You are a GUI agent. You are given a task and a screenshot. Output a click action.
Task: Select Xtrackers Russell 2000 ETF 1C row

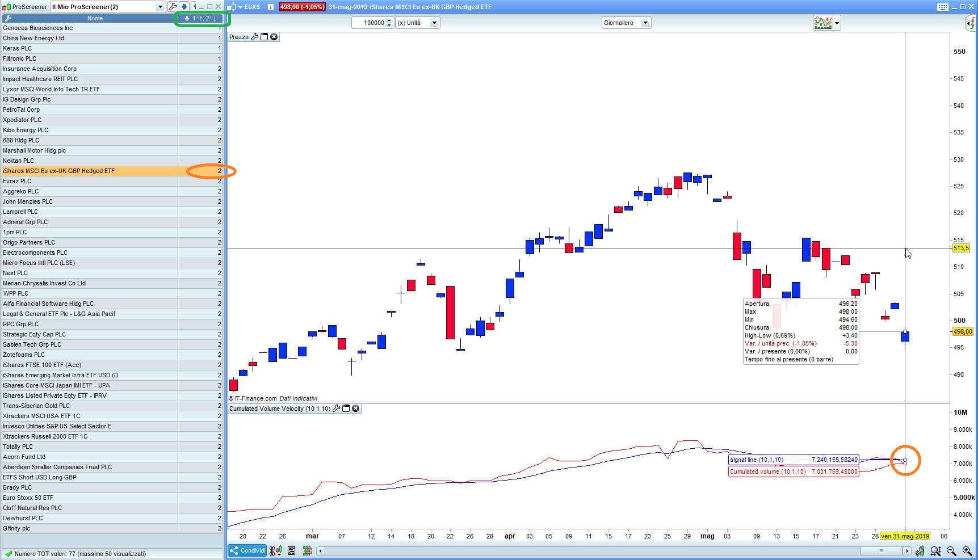[x=112, y=436]
